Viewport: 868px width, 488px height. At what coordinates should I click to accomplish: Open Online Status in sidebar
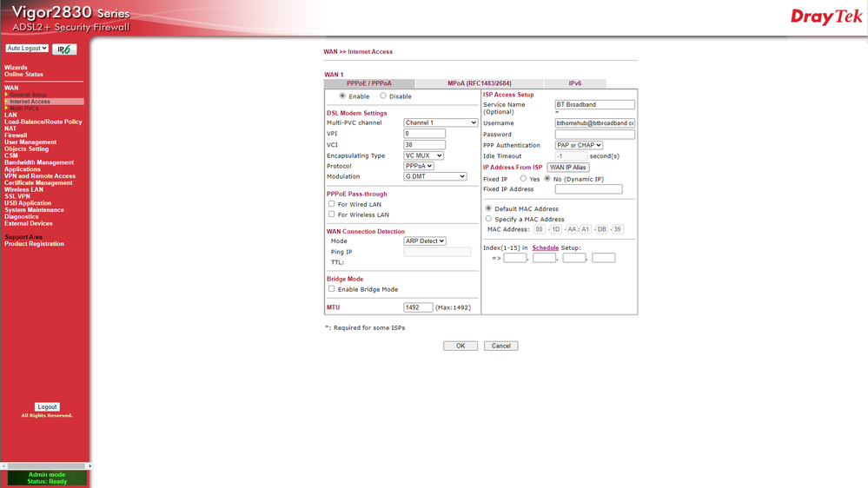(23, 75)
